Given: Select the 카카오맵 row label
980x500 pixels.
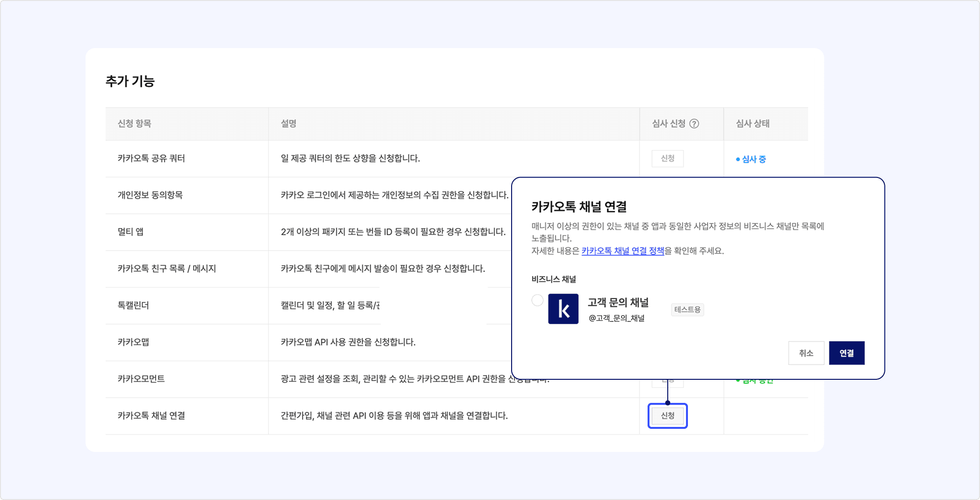Looking at the screenshot, I should 133,342.
